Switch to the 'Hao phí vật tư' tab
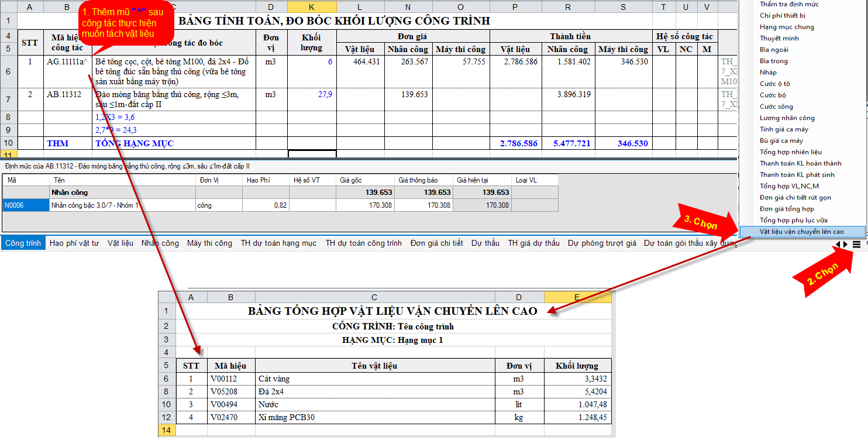Screen dimensions: 868x440 [74, 243]
